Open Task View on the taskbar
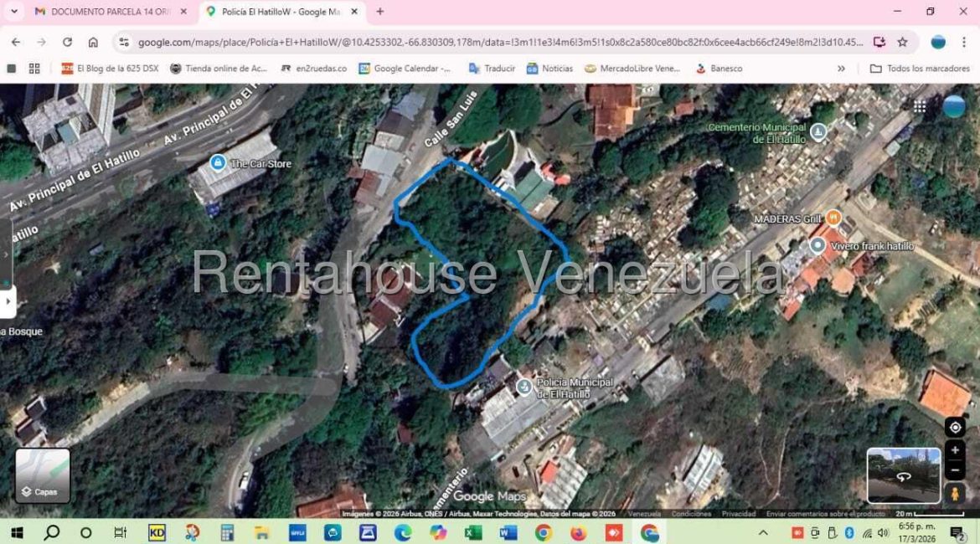 [x=120, y=533]
